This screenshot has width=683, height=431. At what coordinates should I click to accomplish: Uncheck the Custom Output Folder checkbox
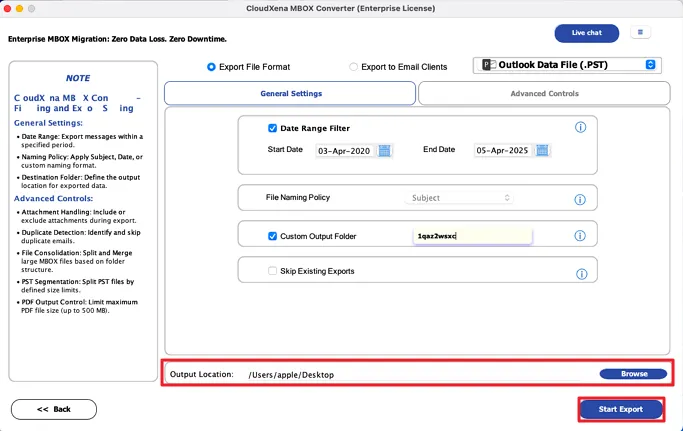(272, 236)
